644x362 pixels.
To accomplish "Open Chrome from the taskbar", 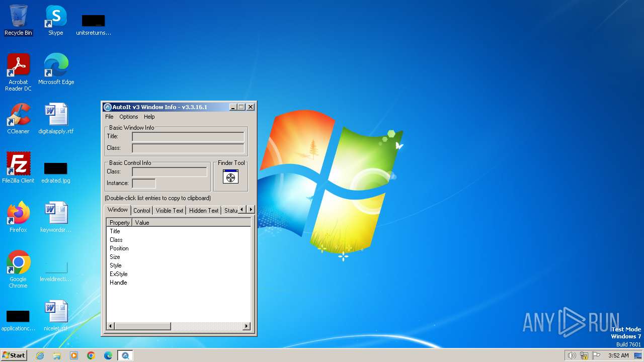I will [91, 355].
